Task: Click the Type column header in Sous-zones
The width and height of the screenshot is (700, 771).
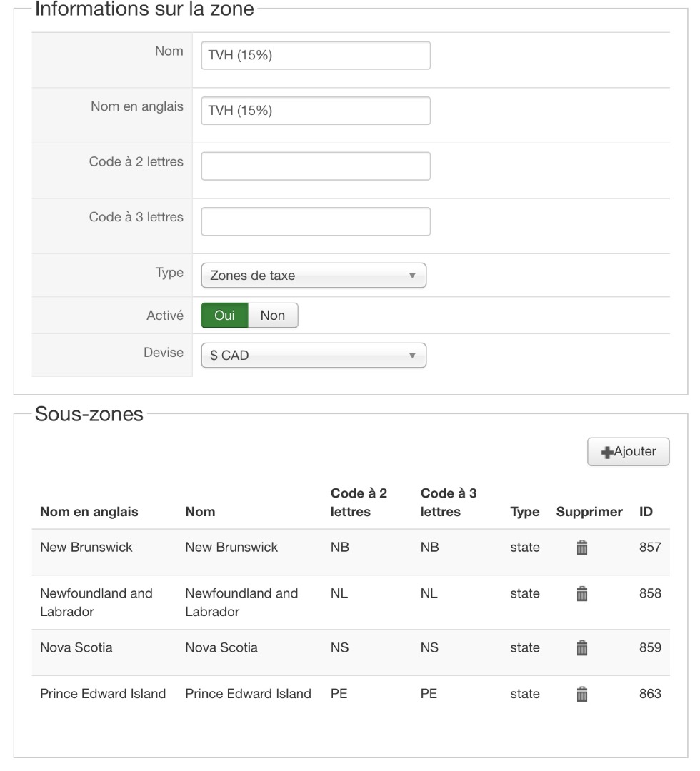Action: coord(524,512)
